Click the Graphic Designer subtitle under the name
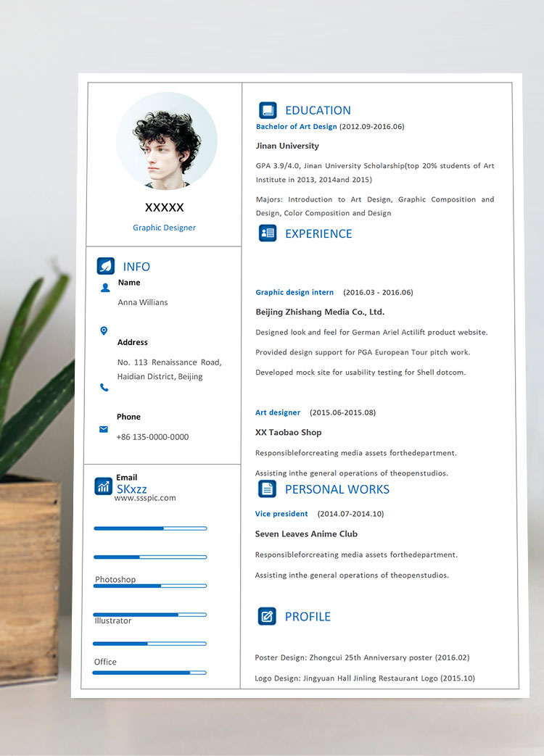 coord(164,228)
